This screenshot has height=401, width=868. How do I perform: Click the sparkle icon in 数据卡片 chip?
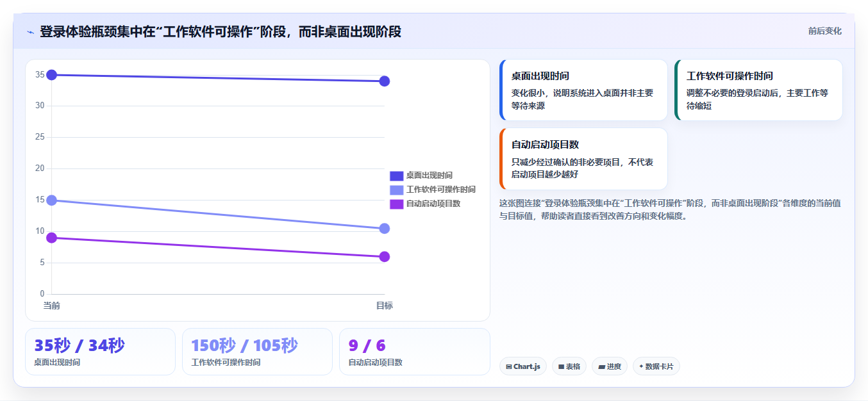coord(641,366)
